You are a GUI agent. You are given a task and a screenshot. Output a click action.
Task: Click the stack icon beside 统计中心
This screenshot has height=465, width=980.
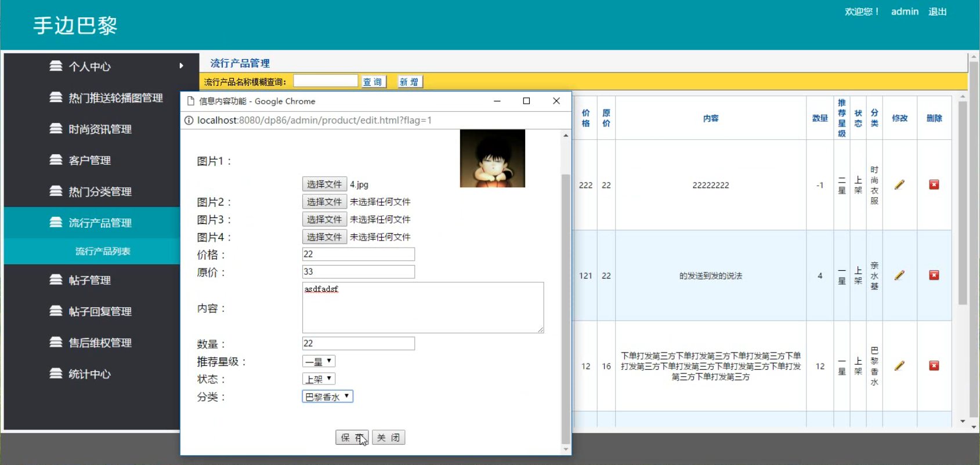tap(56, 374)
